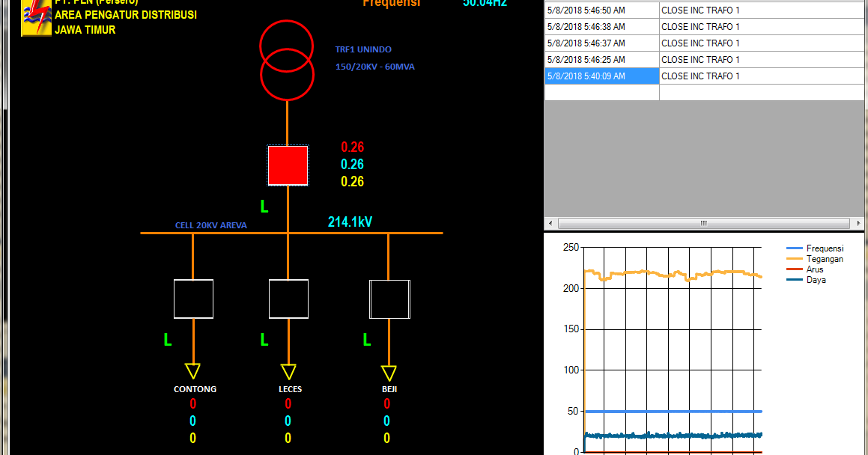
Task: Select the BEJI feeder load arrow
Action: coord(388,370)
